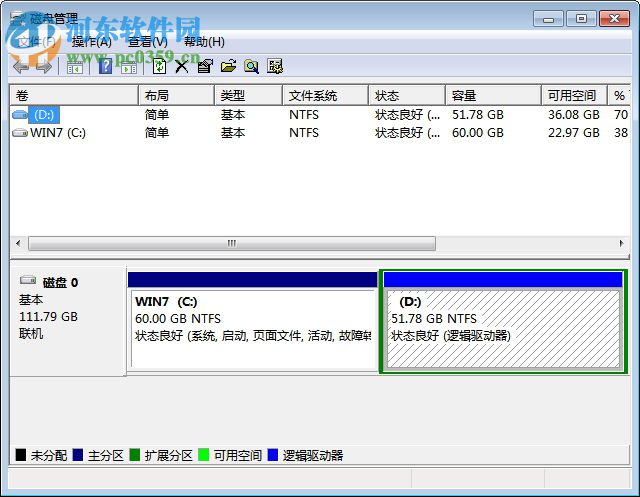Click the Back arrow toolbar icon
Screen dimensions: 640x497
coord(21,66)
